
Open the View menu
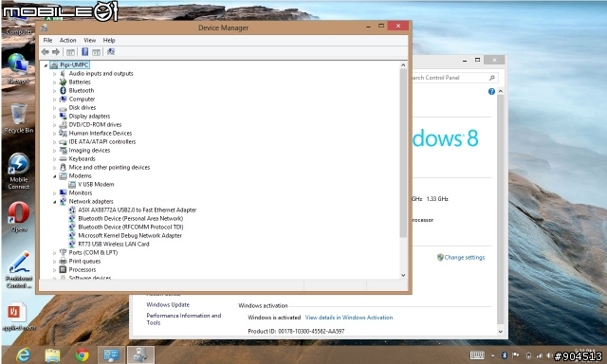tap(90, 40)
